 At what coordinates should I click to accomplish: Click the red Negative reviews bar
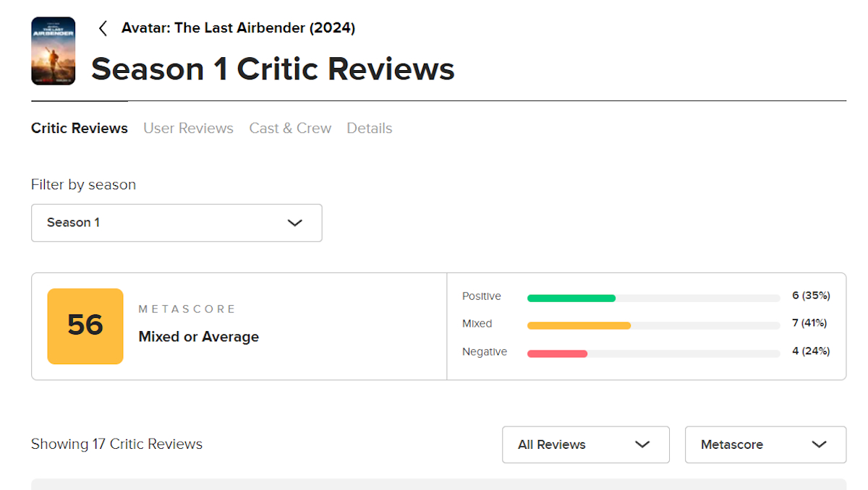557,353
